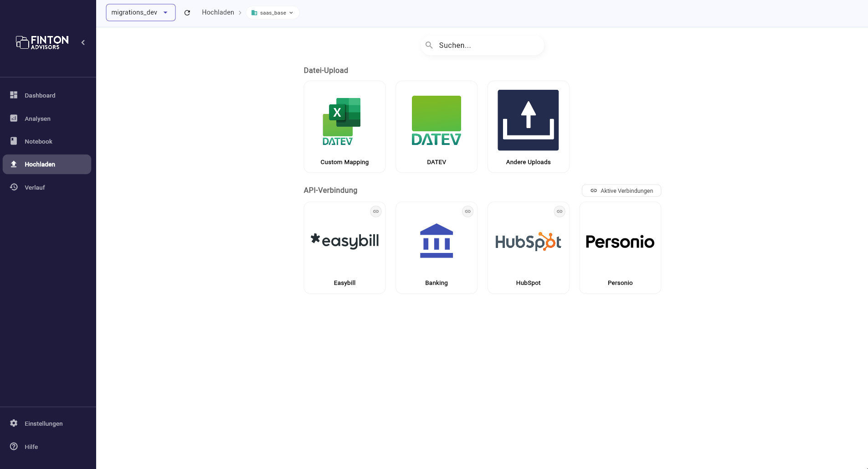
Task: Click the HubSpot logo
Action: click(528, 242)
